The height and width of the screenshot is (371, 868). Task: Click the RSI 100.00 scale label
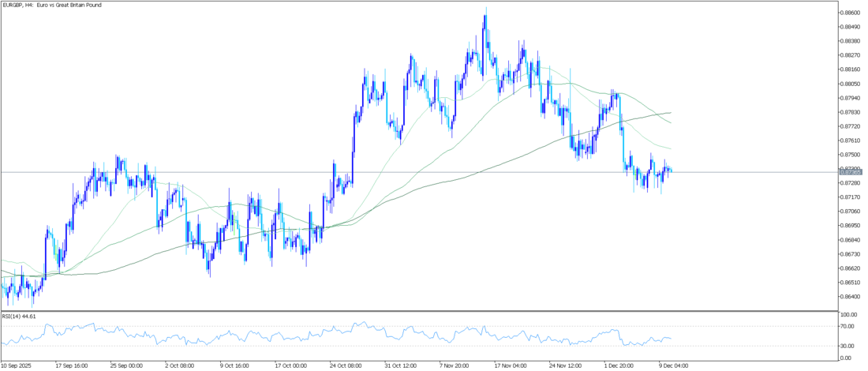point(850,315)
